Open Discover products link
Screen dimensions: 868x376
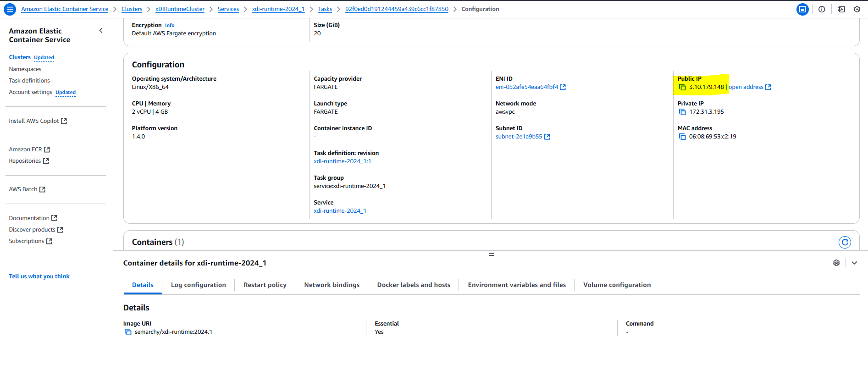coord(36,230)
